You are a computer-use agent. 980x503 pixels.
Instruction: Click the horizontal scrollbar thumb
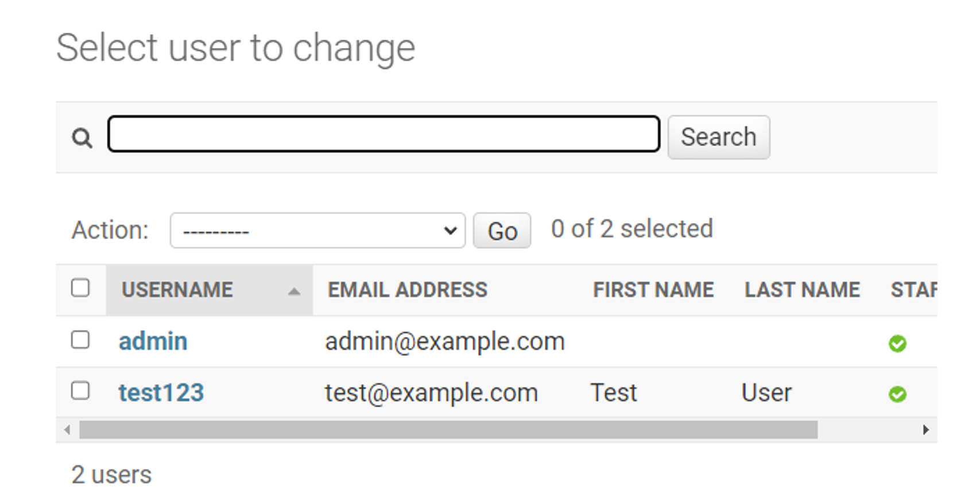coord(448,430)
